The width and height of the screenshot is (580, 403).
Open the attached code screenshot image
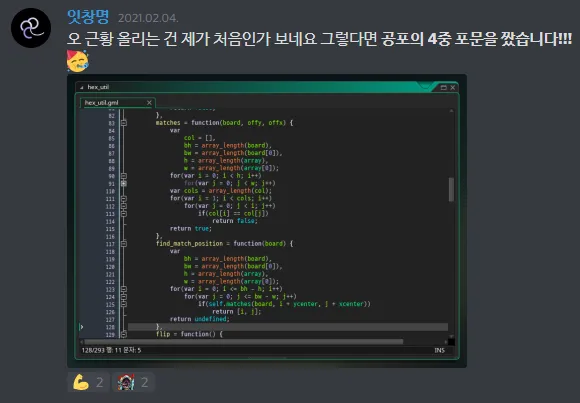pyautogui.click(x=267, y=221)
